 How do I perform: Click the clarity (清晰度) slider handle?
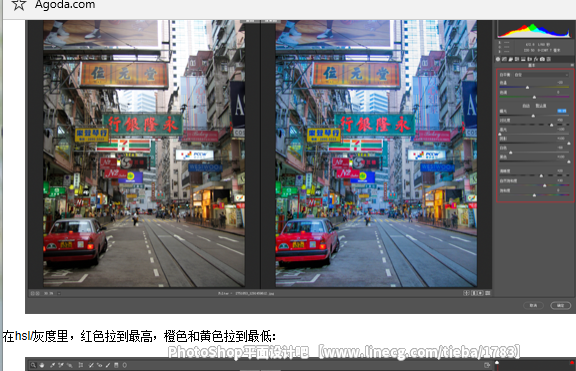(541, 176)
